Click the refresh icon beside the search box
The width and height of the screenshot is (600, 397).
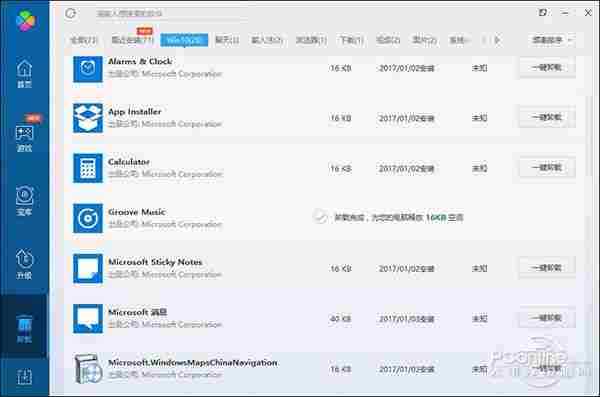(x=71, y=13)
